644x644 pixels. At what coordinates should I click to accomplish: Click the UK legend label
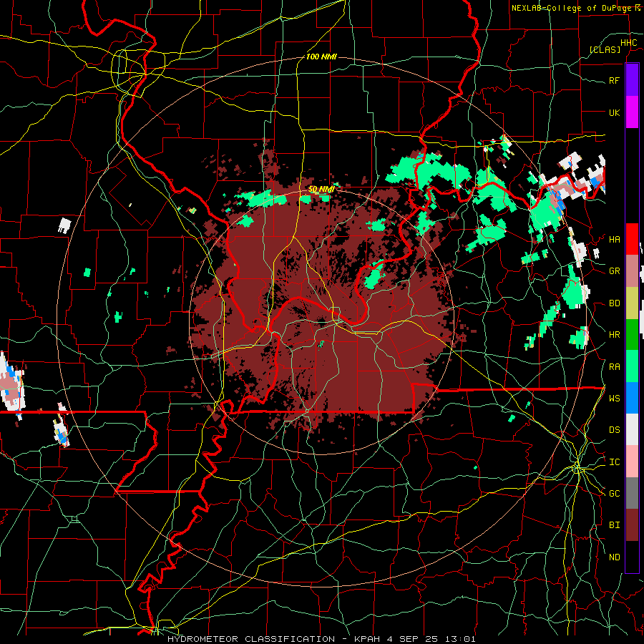point(615,112)
